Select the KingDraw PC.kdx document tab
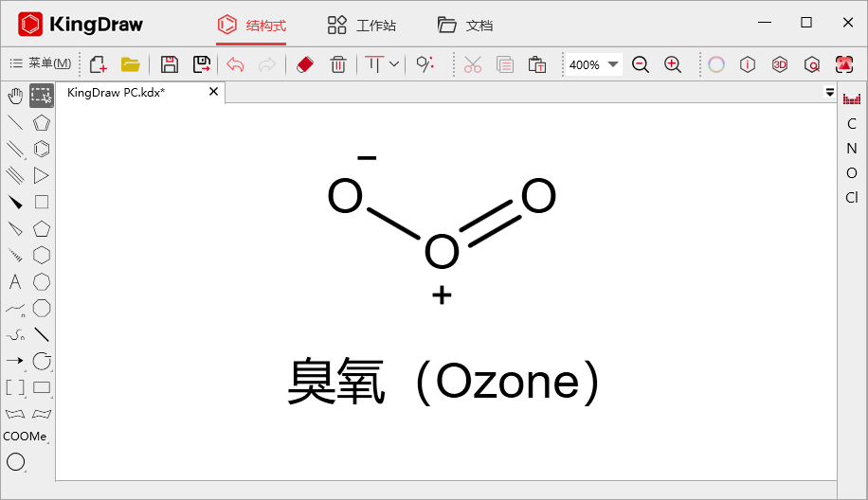Viewport: 868px width, 500px height. (x=116, y=93)
